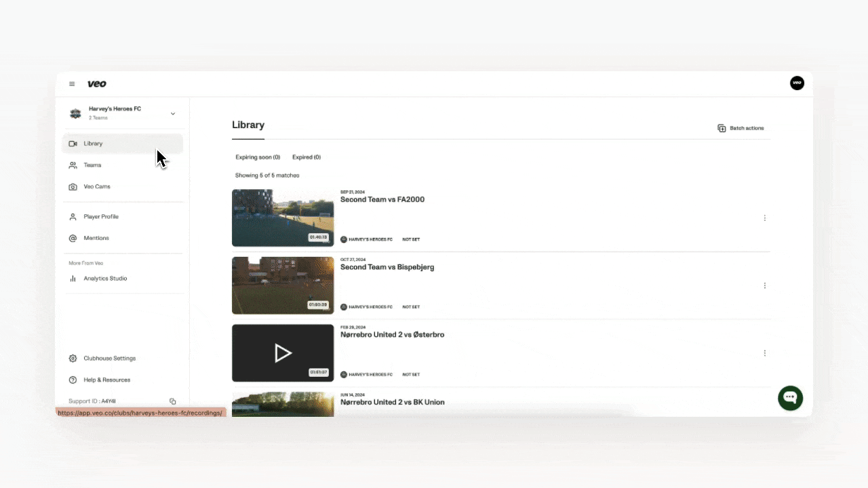Click the Harvey's Heroes FC club name
The image size is (868, 488).
tap(115, 109)
